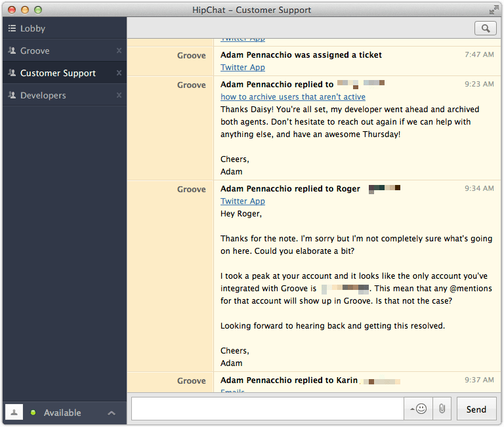Close the Customer Support room tab
Viewport: 504px width, 427px height.
[119, 73]
